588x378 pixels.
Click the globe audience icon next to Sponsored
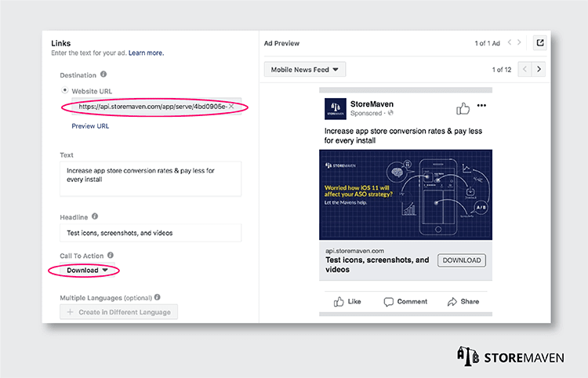[390, 113]
